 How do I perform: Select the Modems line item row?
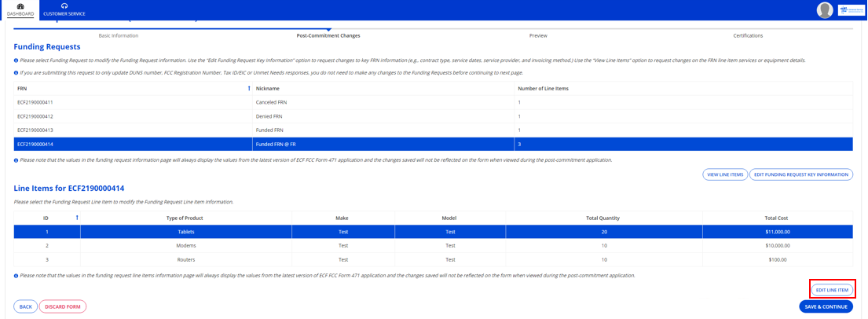click(x=434, y=245)
